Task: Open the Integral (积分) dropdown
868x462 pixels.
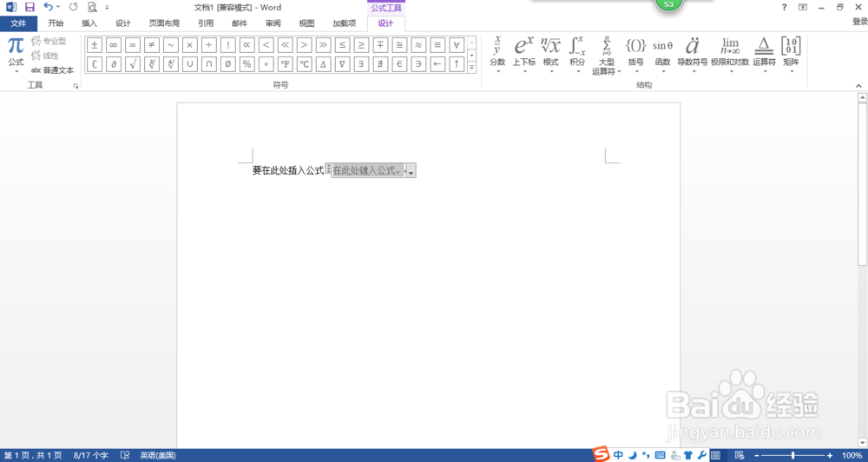Action: pyautogui.click(x=577, y=55)
